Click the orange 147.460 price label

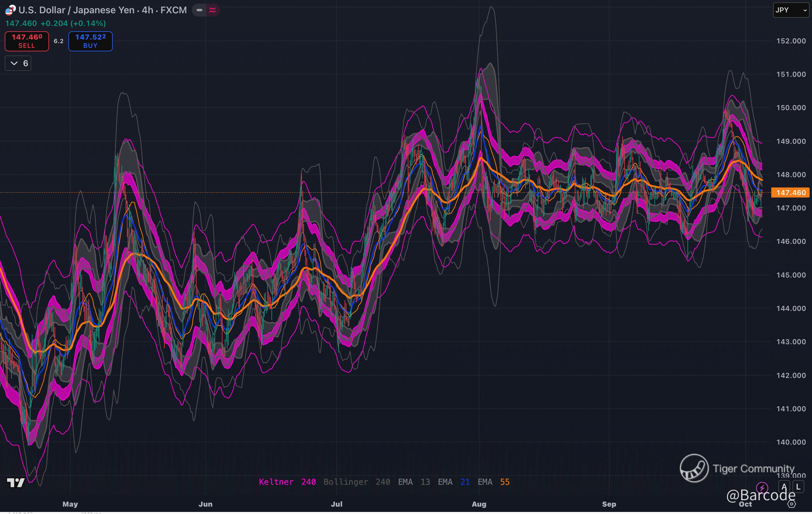coord(791,193)
